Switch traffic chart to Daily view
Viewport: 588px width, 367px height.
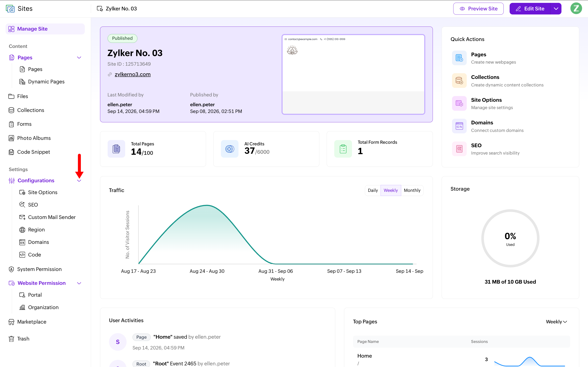coord(373,190)
